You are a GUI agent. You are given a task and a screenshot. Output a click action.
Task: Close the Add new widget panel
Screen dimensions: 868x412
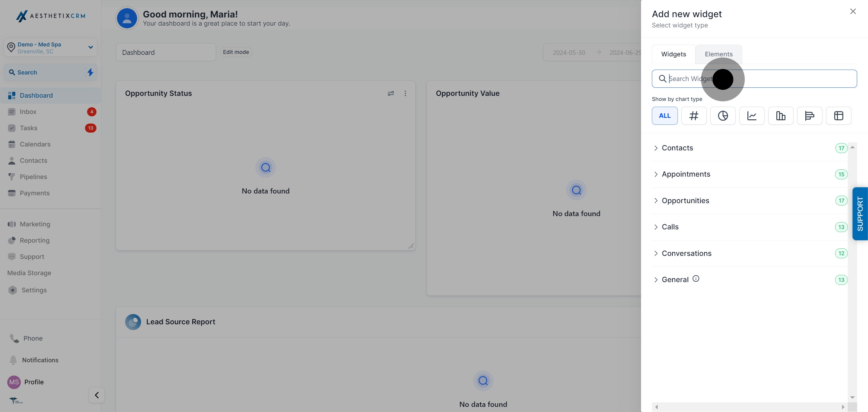click(x=853, y=11)
